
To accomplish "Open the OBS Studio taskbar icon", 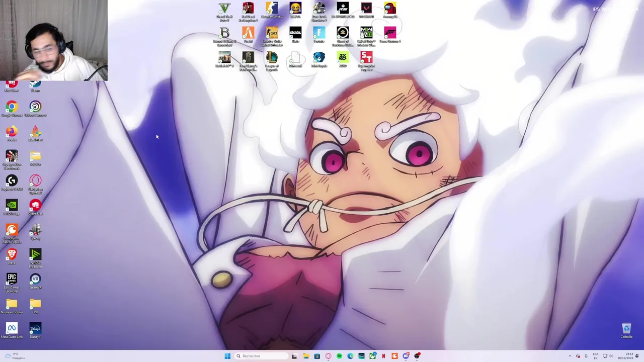I will pos(417,356).
